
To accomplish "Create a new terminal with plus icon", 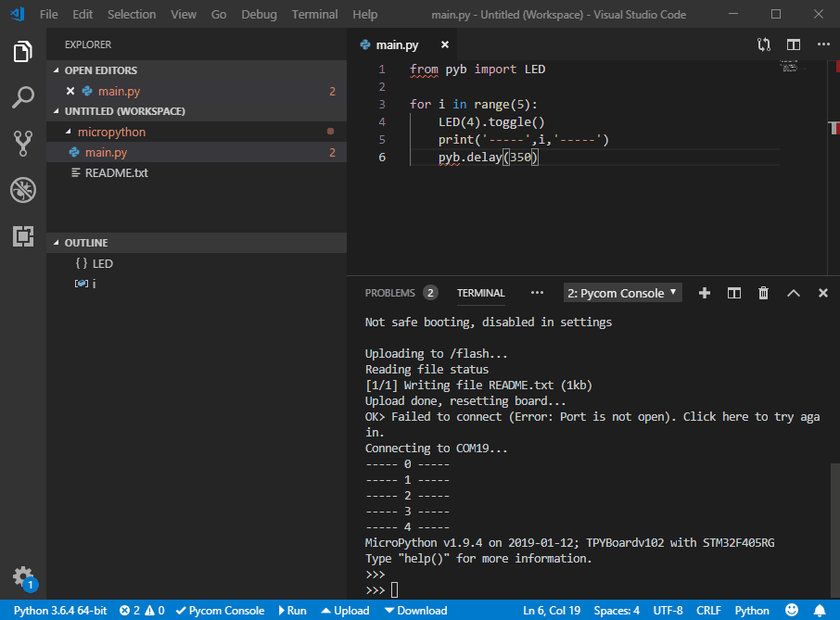I will tap(705, 293).
